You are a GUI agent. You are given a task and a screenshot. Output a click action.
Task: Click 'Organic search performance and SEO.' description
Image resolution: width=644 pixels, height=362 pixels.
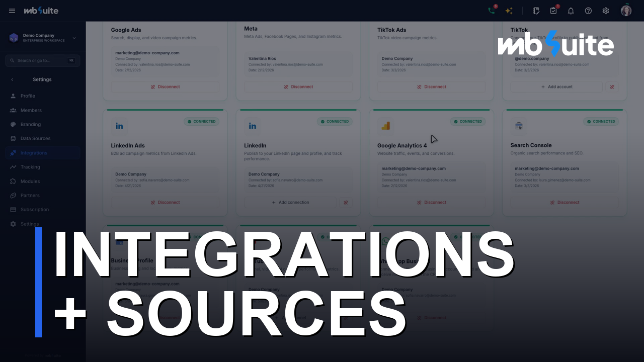[547, 153]
